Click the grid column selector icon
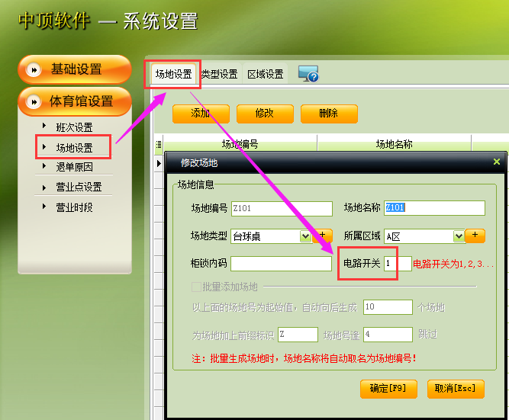 (159, 143)
